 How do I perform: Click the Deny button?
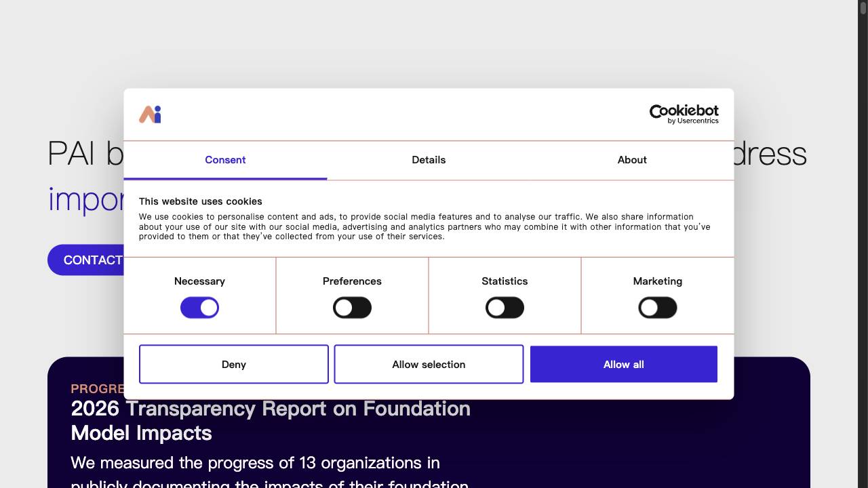click(x=234, y=364)
